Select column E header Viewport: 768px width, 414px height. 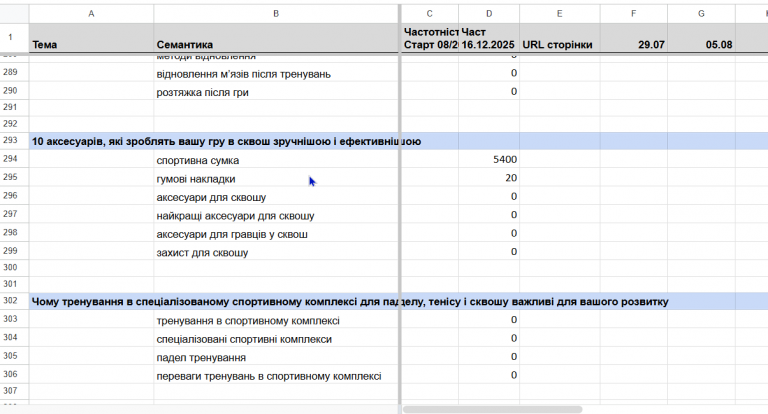tap(559, 14)
